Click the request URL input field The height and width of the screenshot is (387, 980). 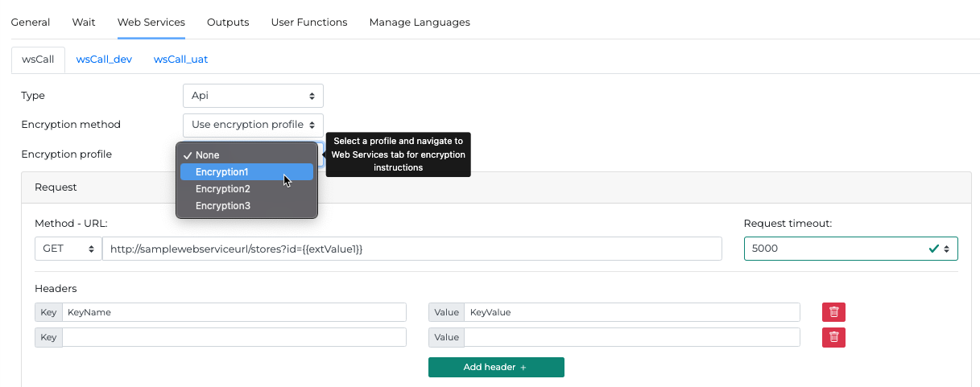(x=411, y=249)
